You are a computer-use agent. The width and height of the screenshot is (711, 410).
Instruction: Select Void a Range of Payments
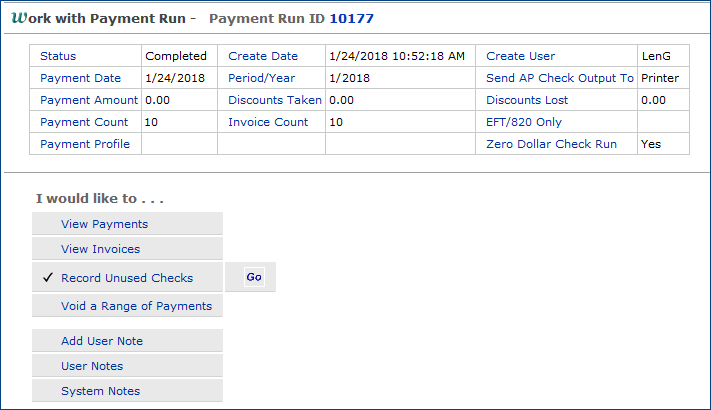coord(136,306)
